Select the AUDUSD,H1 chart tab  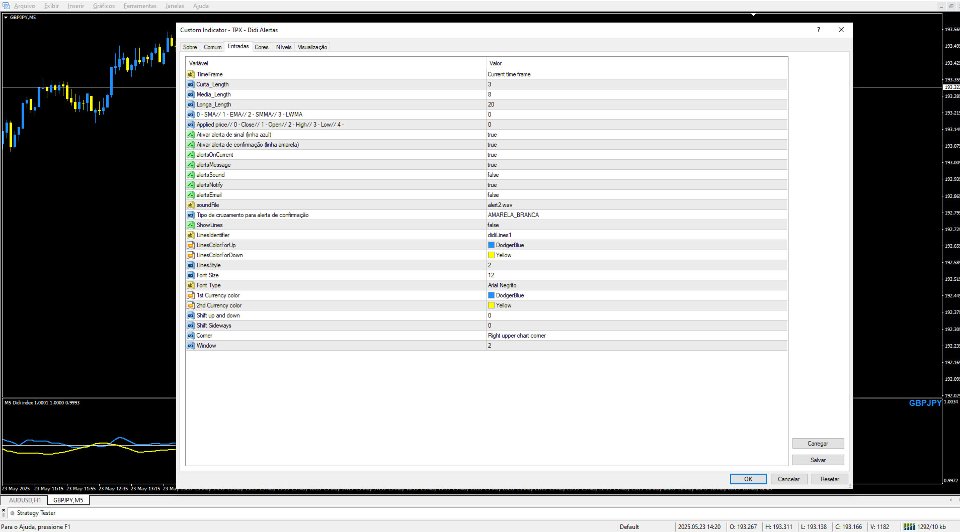24,500
